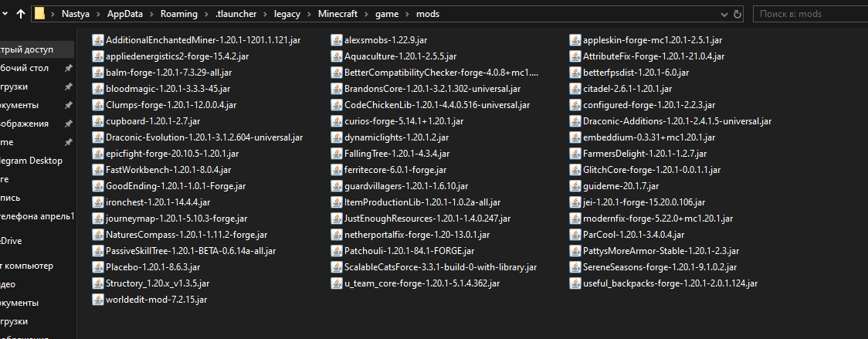
Task: Click the jar icon of Patchouli-1.20.1-84.1-FORGE.jar
Action: (337, 251)
